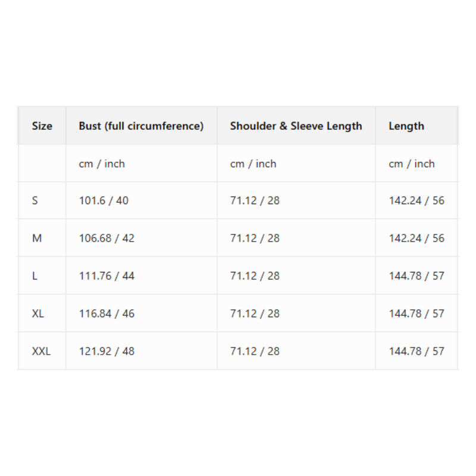
Task: Click the cm / inch cell under Bust
Action: [x=102, y=164]
